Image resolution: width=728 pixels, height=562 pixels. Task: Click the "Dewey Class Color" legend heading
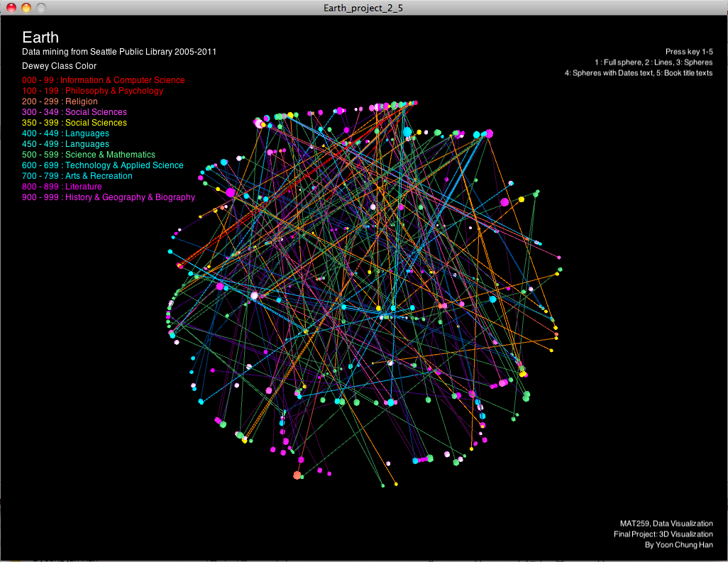click(60, 66)
